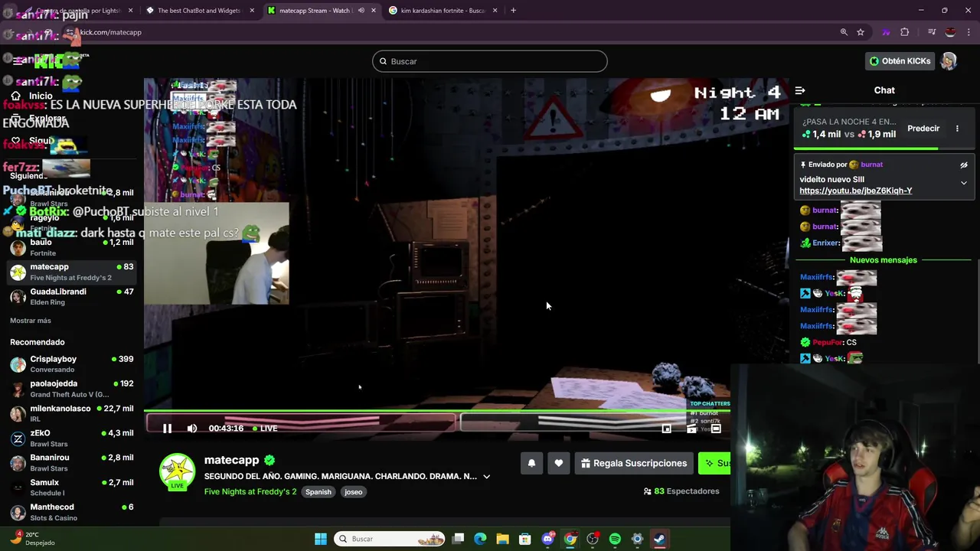Seek on the video progress bar
This screenshot has height=551, width=980.
click(436, 411)
